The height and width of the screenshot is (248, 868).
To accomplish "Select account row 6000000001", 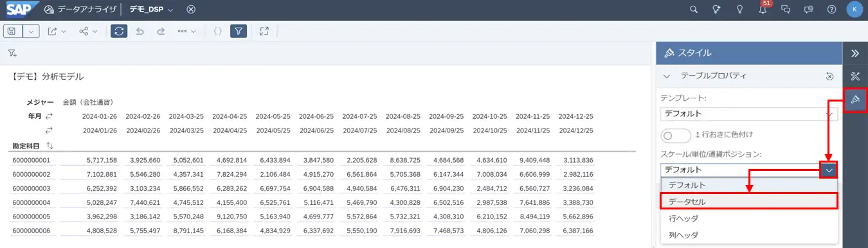I will [x=31, y=160].
